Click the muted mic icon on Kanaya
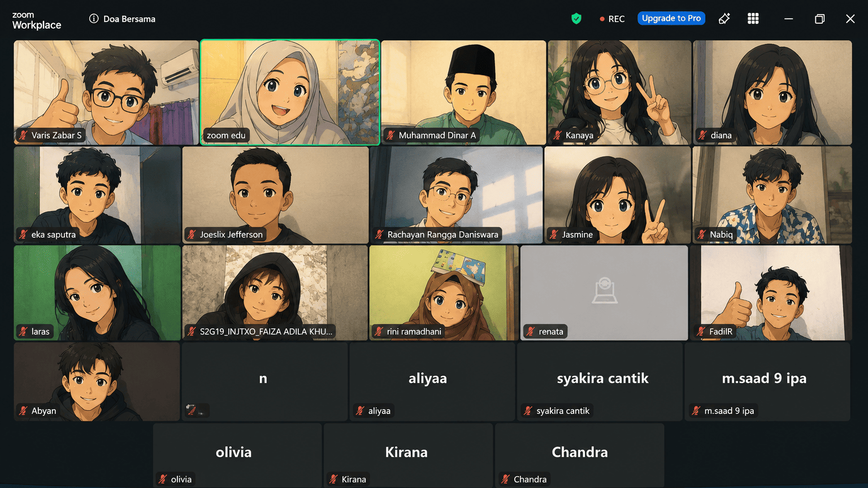The height and width of the screenshot is (488, 868). [x=557, y=136]
